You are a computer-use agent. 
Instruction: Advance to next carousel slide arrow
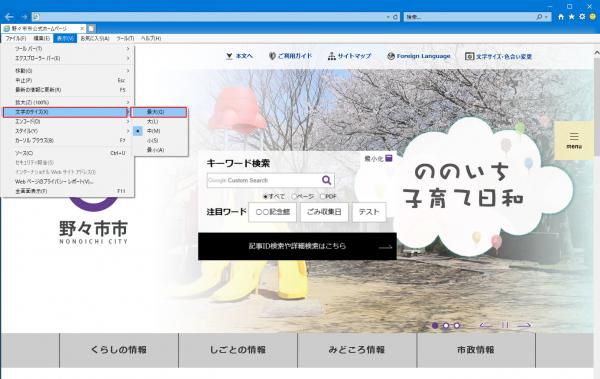coord(525,325)
